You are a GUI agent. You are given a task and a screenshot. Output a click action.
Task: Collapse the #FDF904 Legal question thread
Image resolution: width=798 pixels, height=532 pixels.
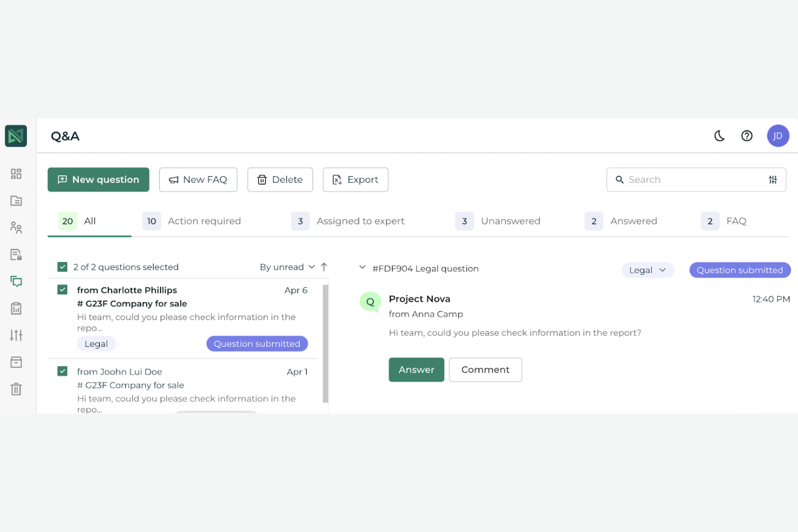click(362, 268)
